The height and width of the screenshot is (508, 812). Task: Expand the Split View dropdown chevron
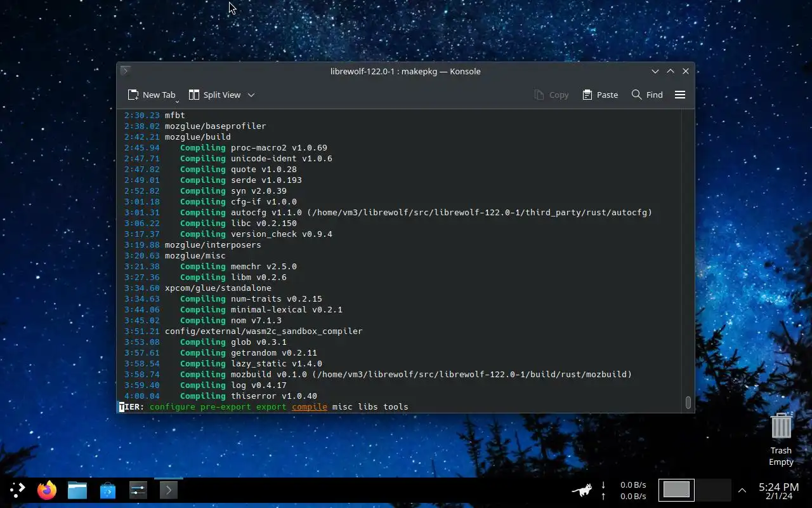pos(251,95)
